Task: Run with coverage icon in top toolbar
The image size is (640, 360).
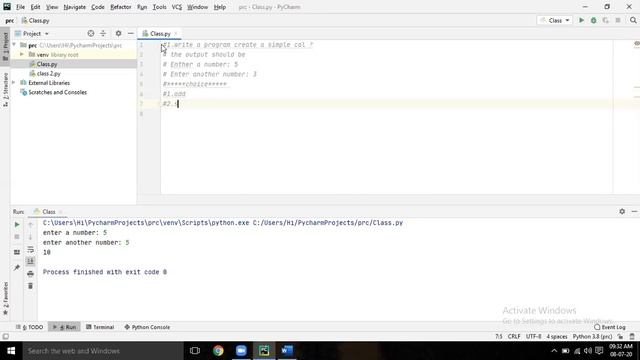Action: [606, 20]
